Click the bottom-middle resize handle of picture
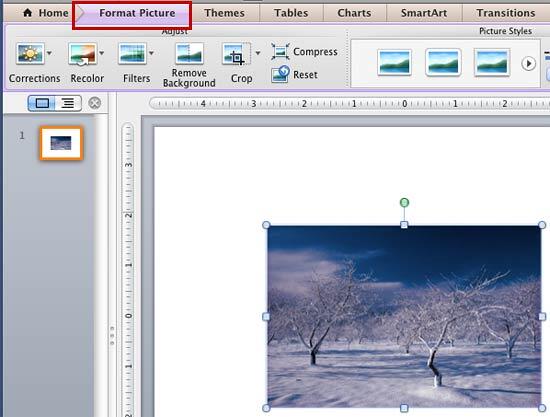The height and width of the screenshot is (417, 550). tap(404, 408)
